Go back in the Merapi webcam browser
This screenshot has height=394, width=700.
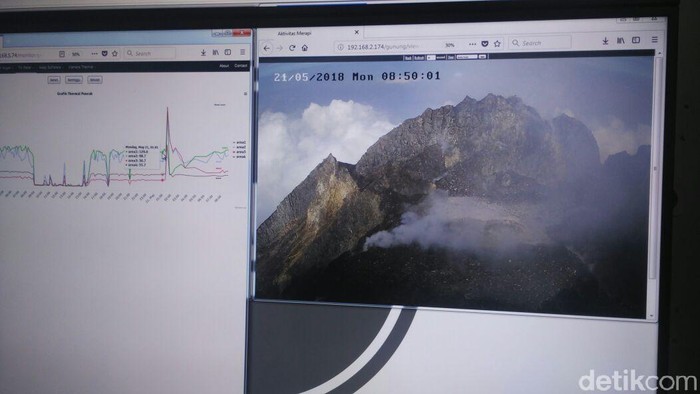pyautogui.click(x=267, y=48)
